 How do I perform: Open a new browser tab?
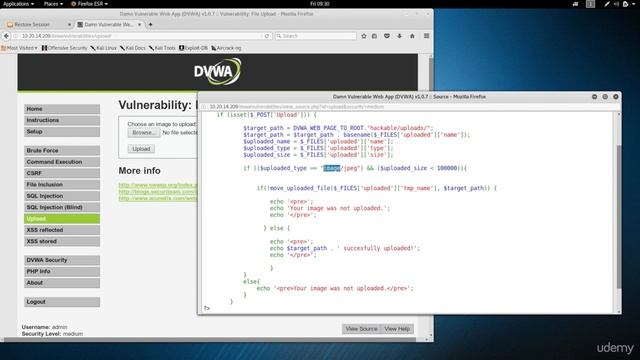pos(150,24)
